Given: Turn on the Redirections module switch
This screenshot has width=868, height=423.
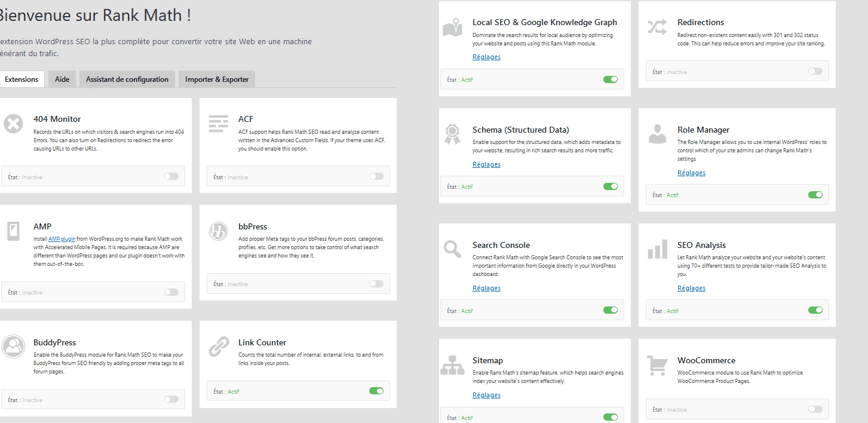Looking at the screenshot, I should click(x=815, y=71).
